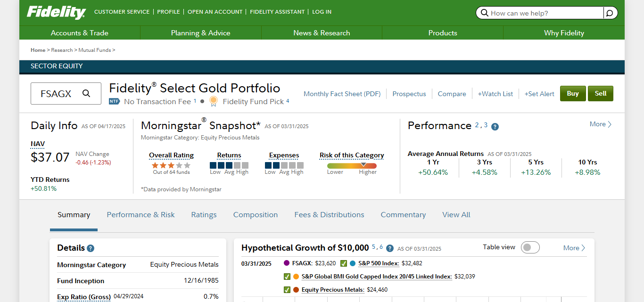Click the Risk of this Category gradient bar

pos(352,166)
